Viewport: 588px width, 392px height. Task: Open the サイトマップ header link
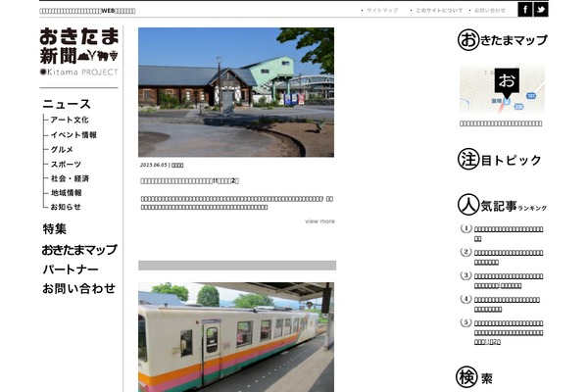tap(382, 11)
